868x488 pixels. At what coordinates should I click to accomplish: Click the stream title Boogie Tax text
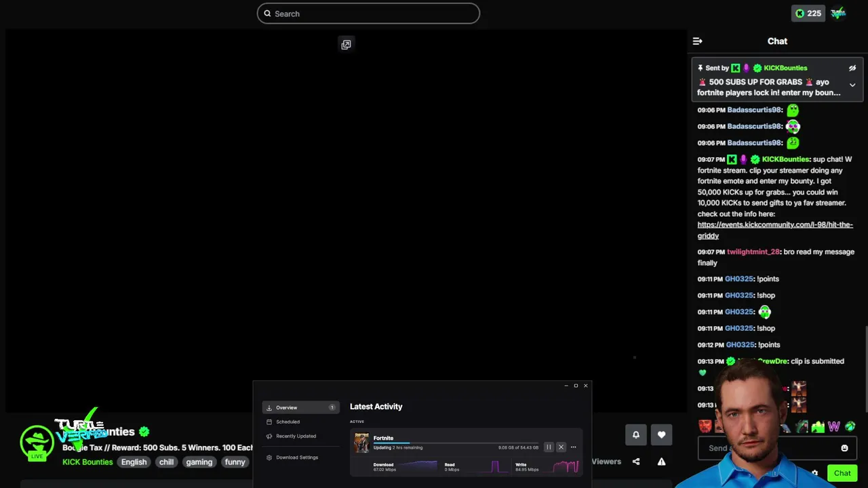(157, 448)
